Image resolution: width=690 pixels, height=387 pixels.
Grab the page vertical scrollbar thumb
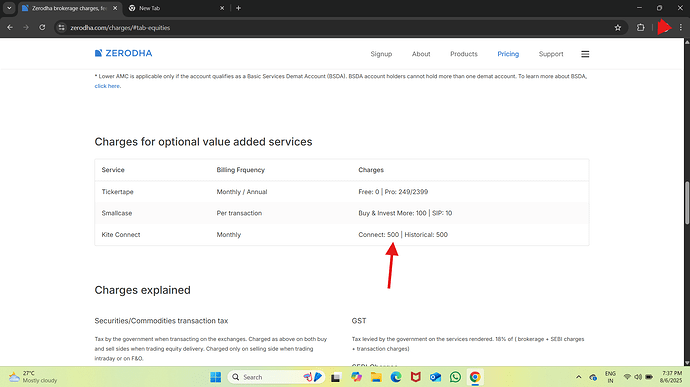[x=687, y=203]
